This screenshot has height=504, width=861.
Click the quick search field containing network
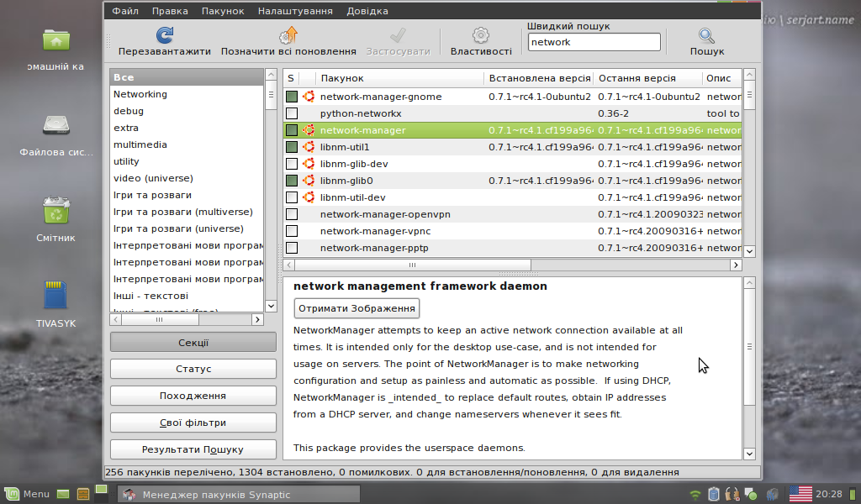pos(594,42)
